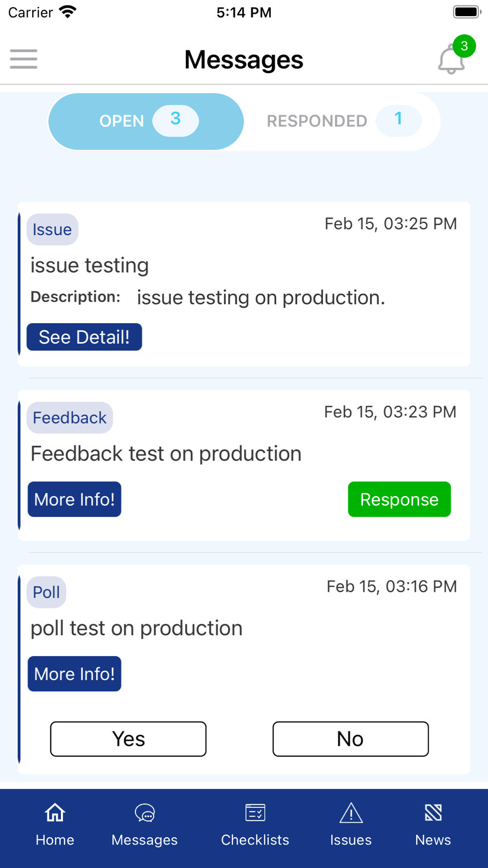Click See Detail! on issue message

pos(84,337)
